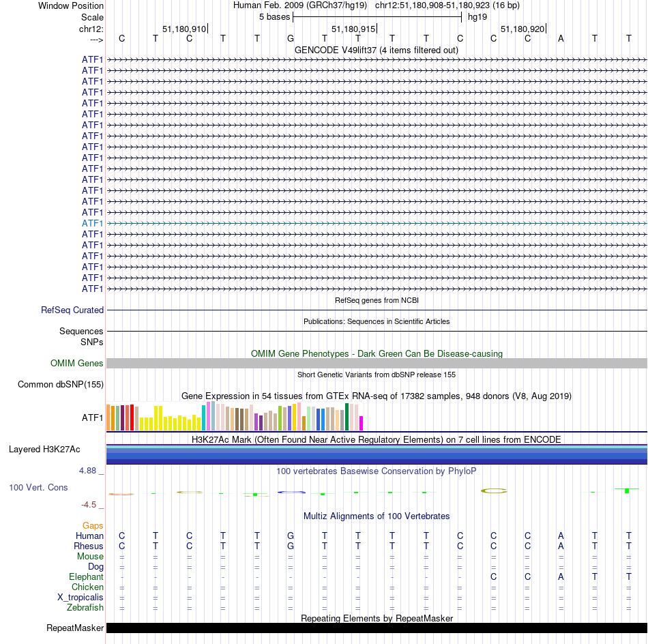
Task: Select the Dog species label
Action: [x=95, y=567]
